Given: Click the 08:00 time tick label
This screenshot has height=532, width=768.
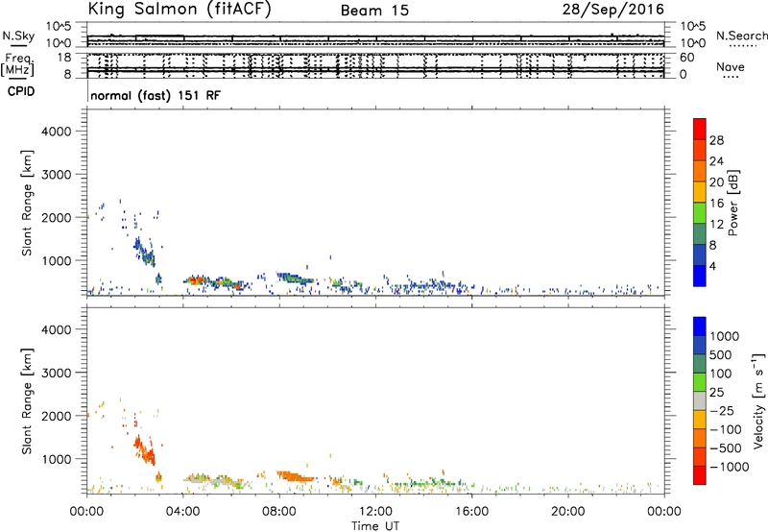Looking at the screenshot, I should 279,512.
